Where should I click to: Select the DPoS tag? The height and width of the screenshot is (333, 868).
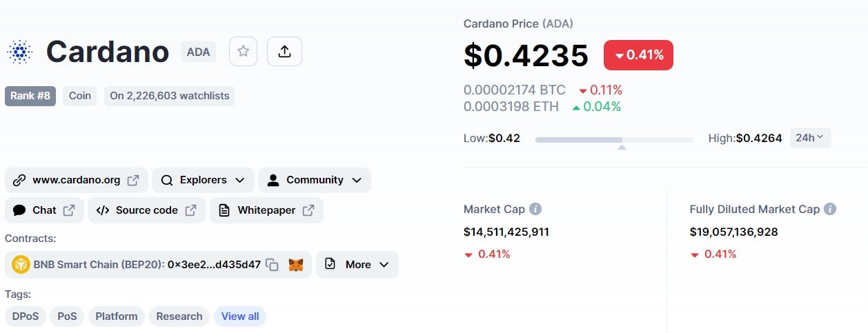26,316
